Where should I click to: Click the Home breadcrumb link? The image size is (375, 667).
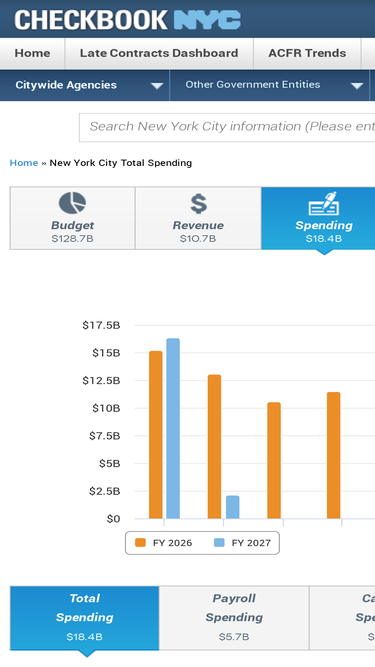(24, 163)
